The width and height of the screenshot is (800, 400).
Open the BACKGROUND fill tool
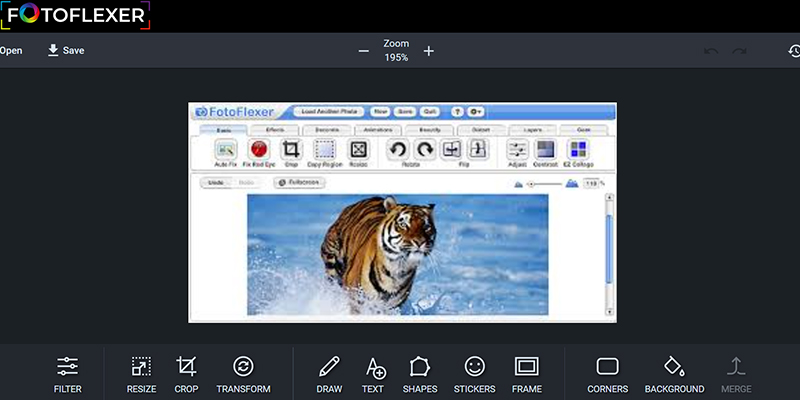tap(674, 375)
